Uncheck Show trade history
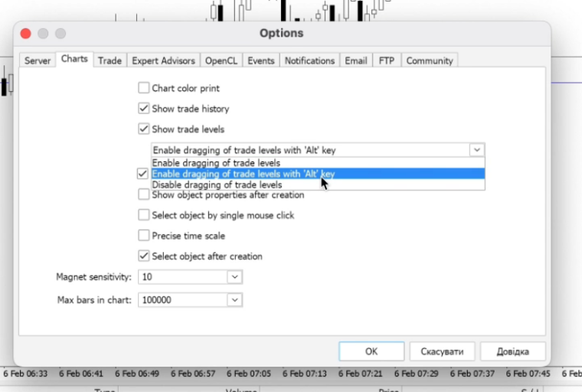 [144, 109]
